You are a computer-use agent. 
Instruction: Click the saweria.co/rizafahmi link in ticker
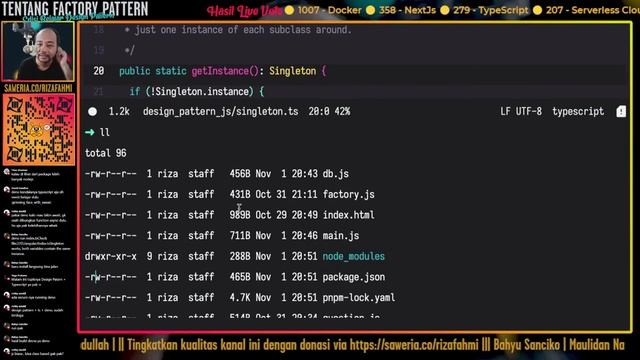click(x=414, y=345)
